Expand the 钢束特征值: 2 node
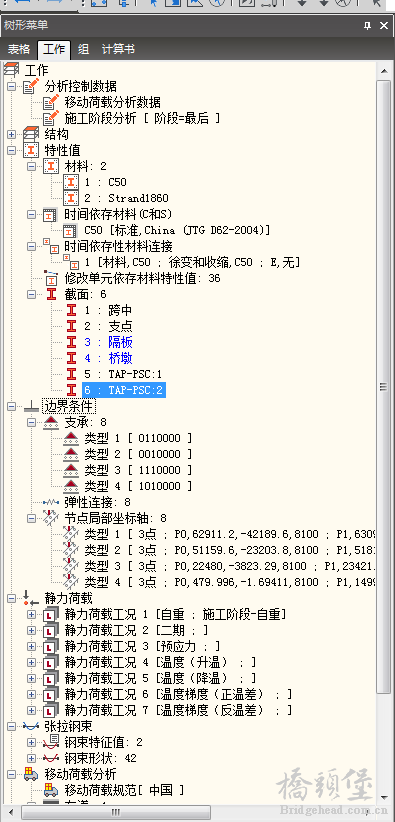Image resolution: width=395 pixels, height=822 pixels. point(31,743)
